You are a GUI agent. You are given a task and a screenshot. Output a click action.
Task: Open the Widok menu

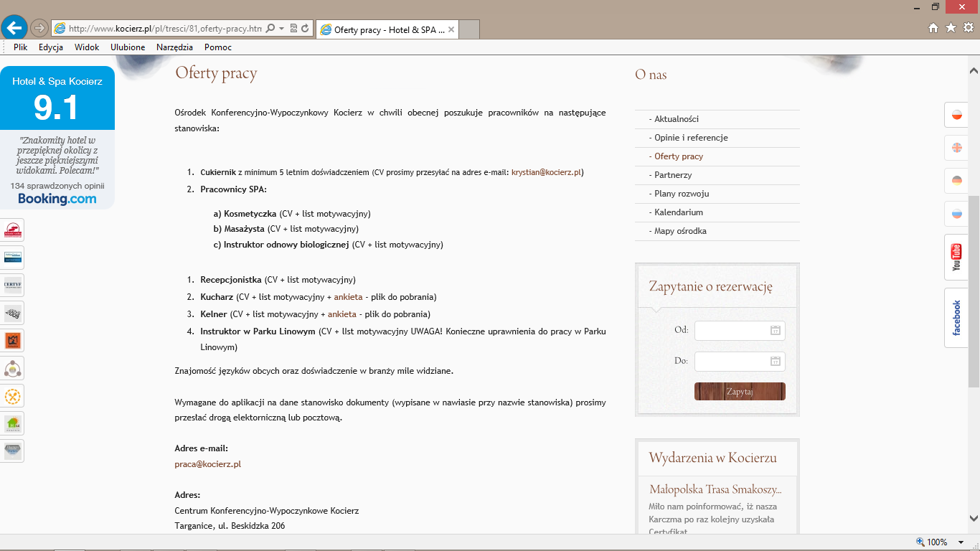pos(87,47)
